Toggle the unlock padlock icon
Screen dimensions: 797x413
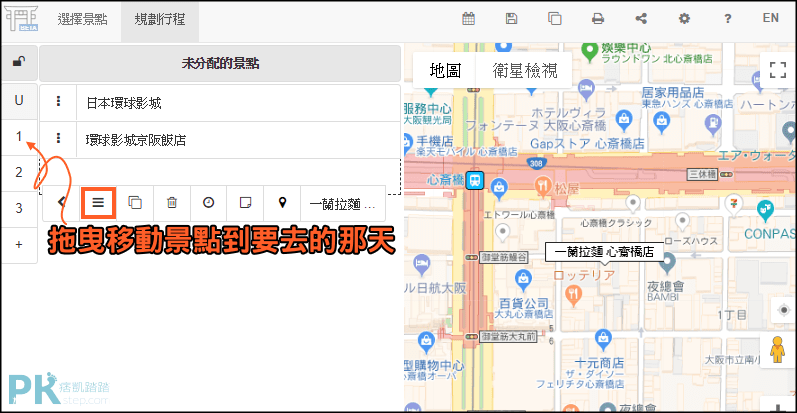(19, 62)
